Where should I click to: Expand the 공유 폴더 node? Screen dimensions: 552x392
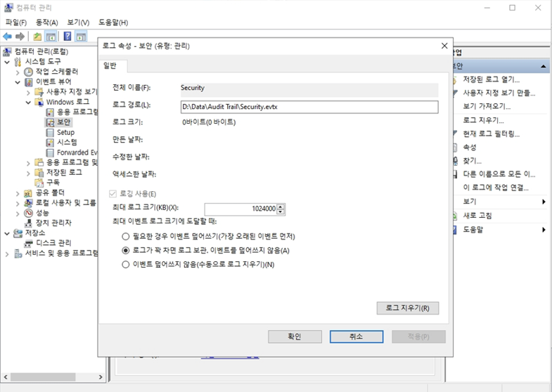[x=18, y=193]
